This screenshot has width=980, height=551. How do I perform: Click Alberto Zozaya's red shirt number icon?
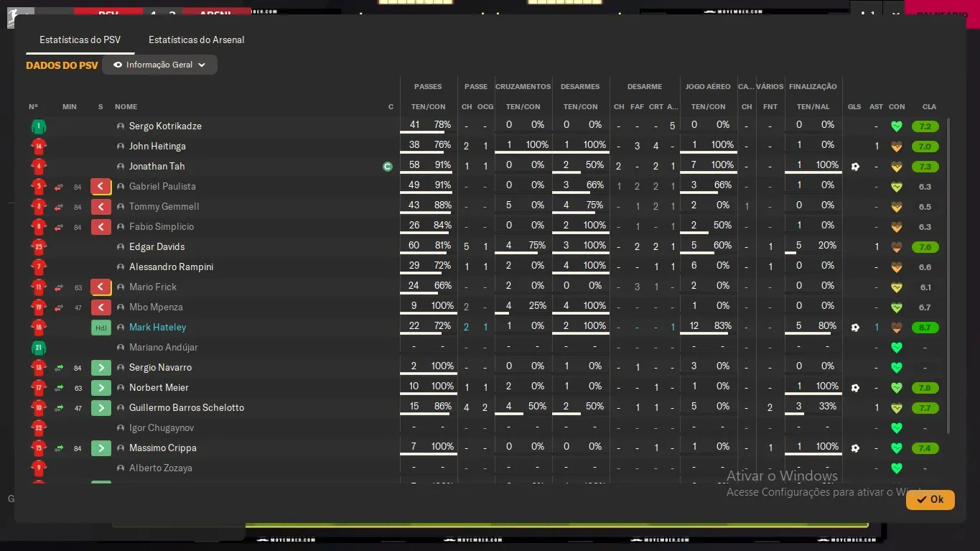[x=39, y=468]
